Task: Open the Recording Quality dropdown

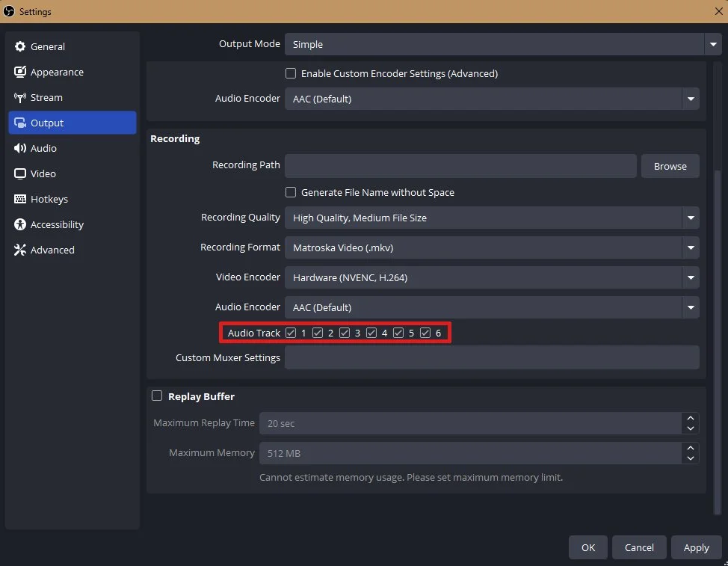Action: click(x=690, y=217)
